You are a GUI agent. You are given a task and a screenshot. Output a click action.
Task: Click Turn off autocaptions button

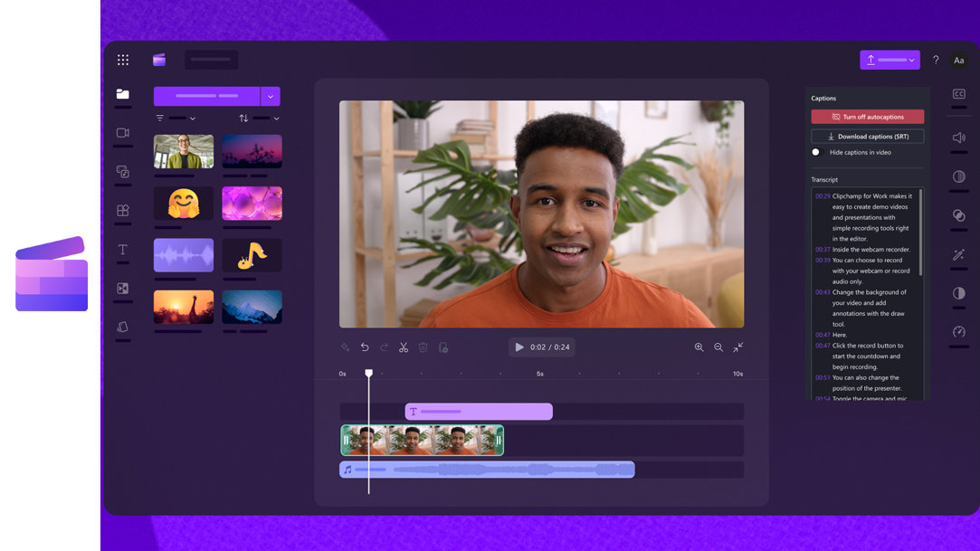click(868, 117)
